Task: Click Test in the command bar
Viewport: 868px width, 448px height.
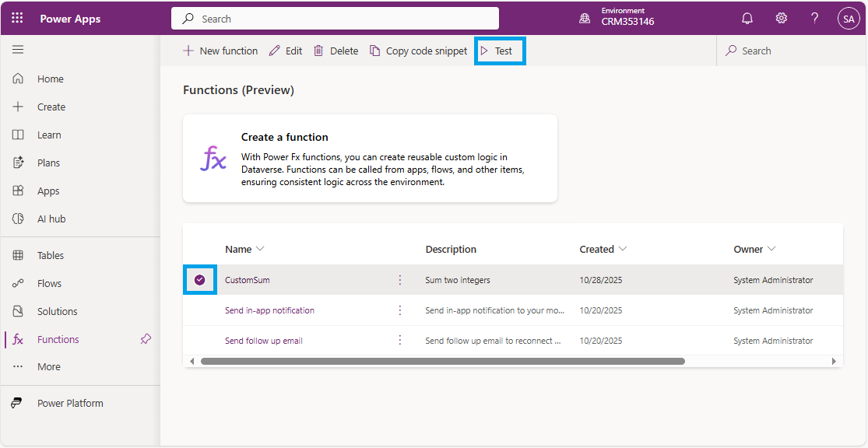Action: (x=500, y=51)
